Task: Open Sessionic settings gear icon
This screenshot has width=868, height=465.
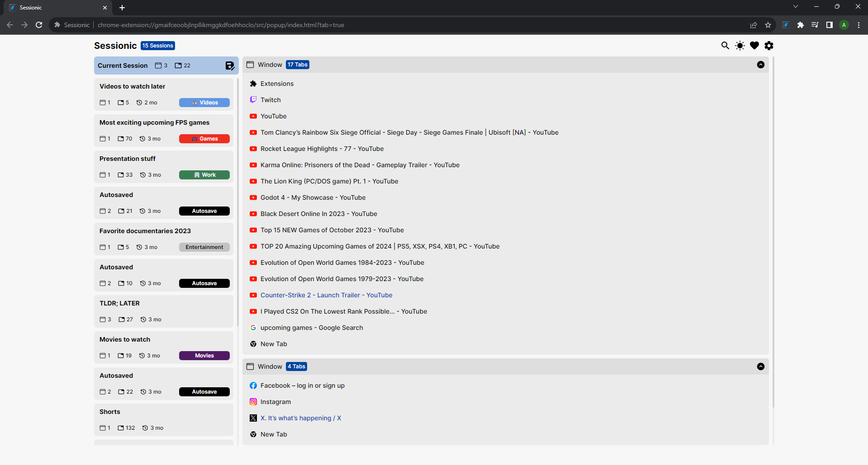Action: pos(769,46)
